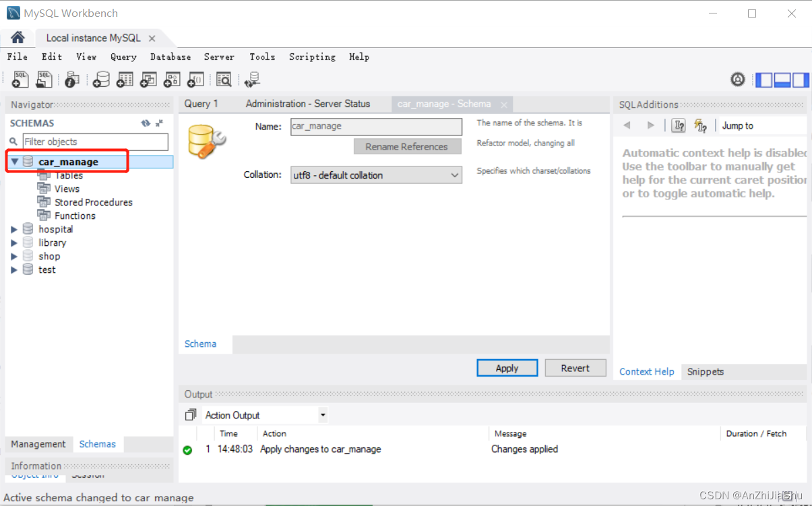Switch to the Query 1 tab

[201, 104]
